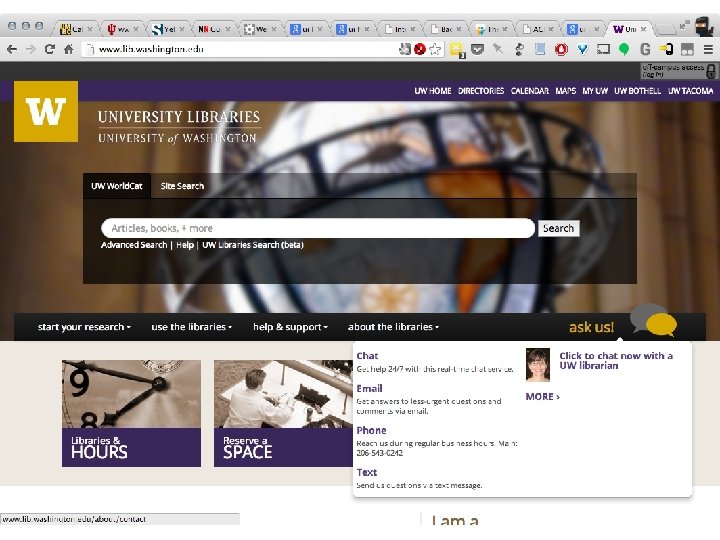Click the translate icon in address bar

pos(405,49)
